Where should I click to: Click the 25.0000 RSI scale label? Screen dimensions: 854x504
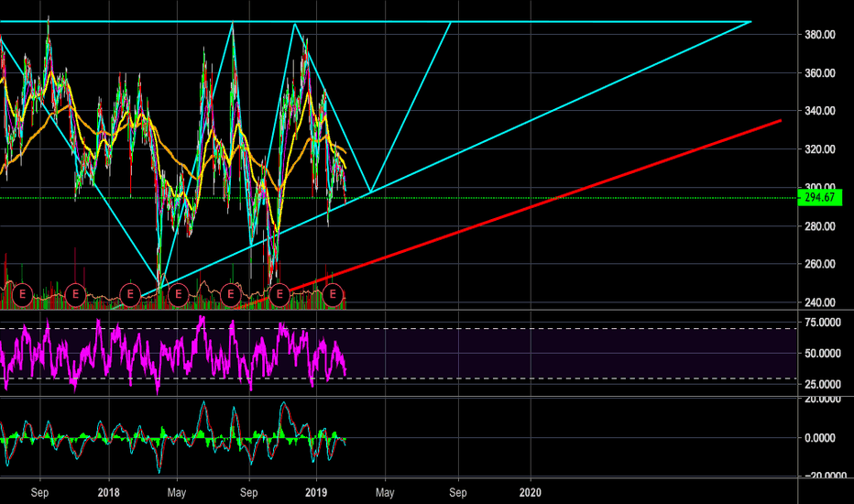pyautogui.click(x=823, y=384)
